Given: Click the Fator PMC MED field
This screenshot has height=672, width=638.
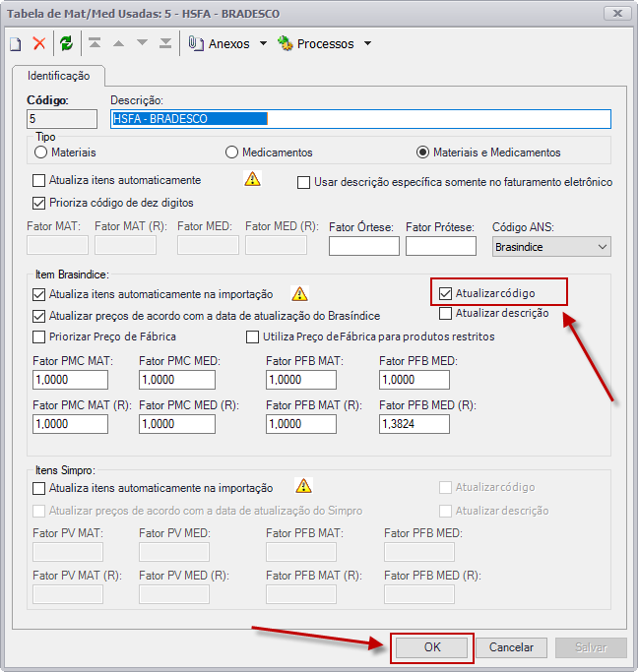Looking at the screenshot, I should pos(177,380).
